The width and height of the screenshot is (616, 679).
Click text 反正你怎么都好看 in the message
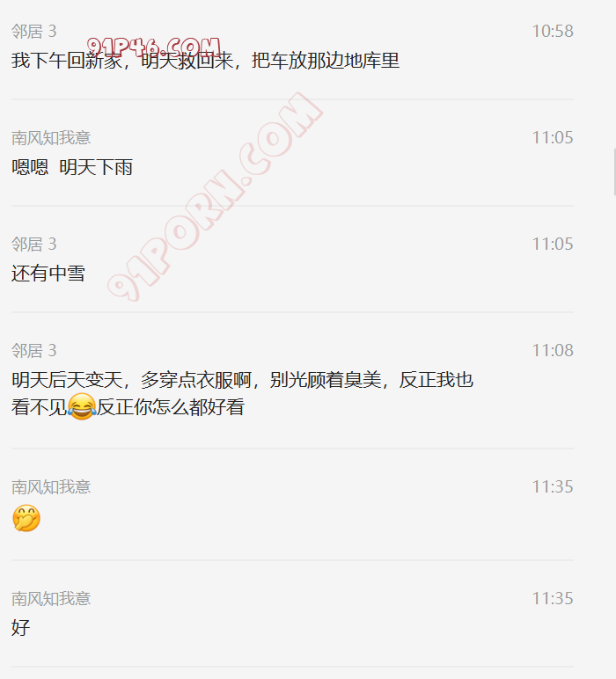pos(170,407)
